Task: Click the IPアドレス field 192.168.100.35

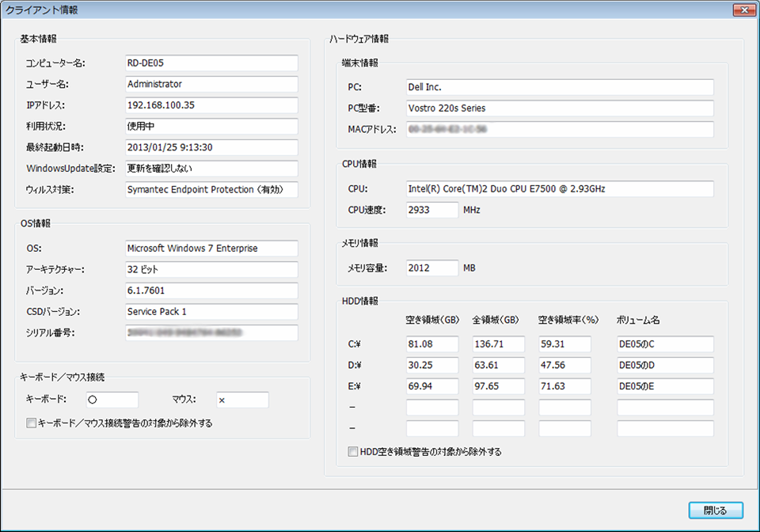Action: coord(211,105)
